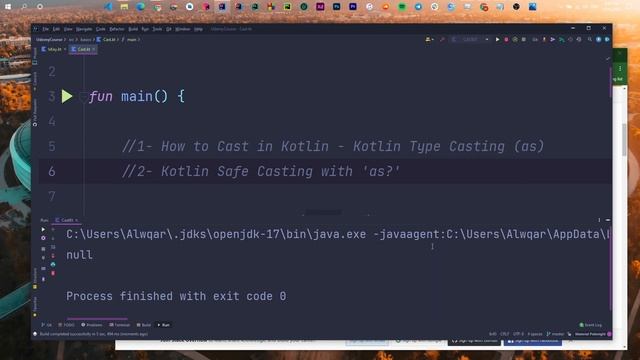This screenshot has width=640, height=360.
Task: Run main using the green gutter arrow
Action: (x=67, y=96)
